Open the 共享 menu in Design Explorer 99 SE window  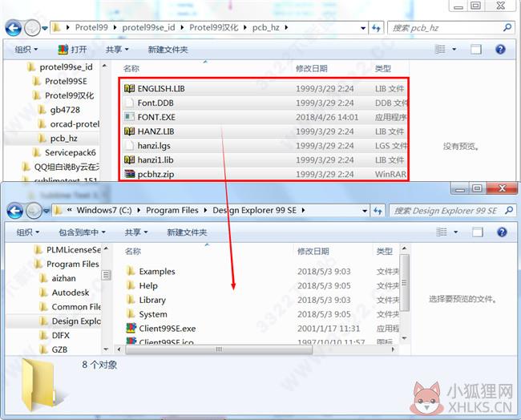(136, 232)
